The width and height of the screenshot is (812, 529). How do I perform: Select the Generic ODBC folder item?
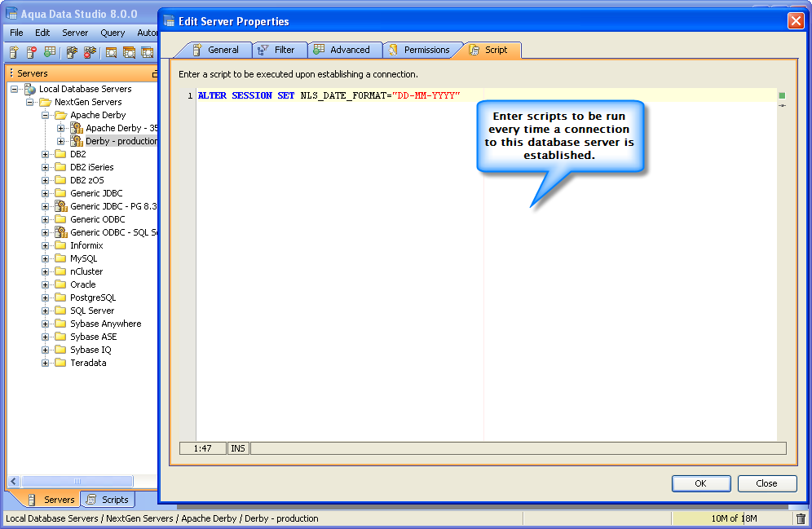click(x=97, y=219)
